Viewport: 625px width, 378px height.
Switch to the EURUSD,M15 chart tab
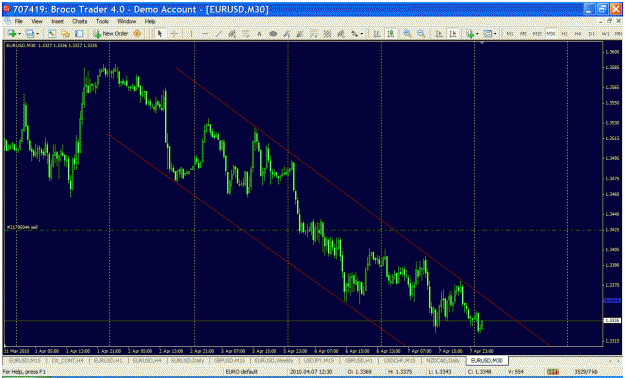point(25,360)
